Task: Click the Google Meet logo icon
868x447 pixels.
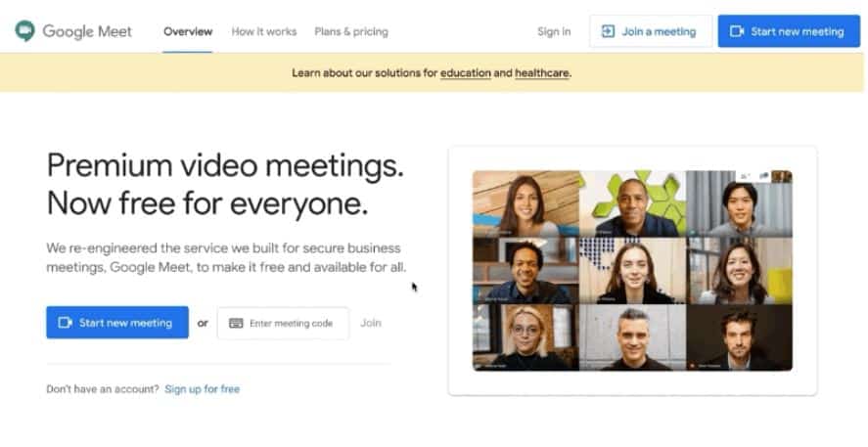Action: pyautogui.click(x=24, y=31)
